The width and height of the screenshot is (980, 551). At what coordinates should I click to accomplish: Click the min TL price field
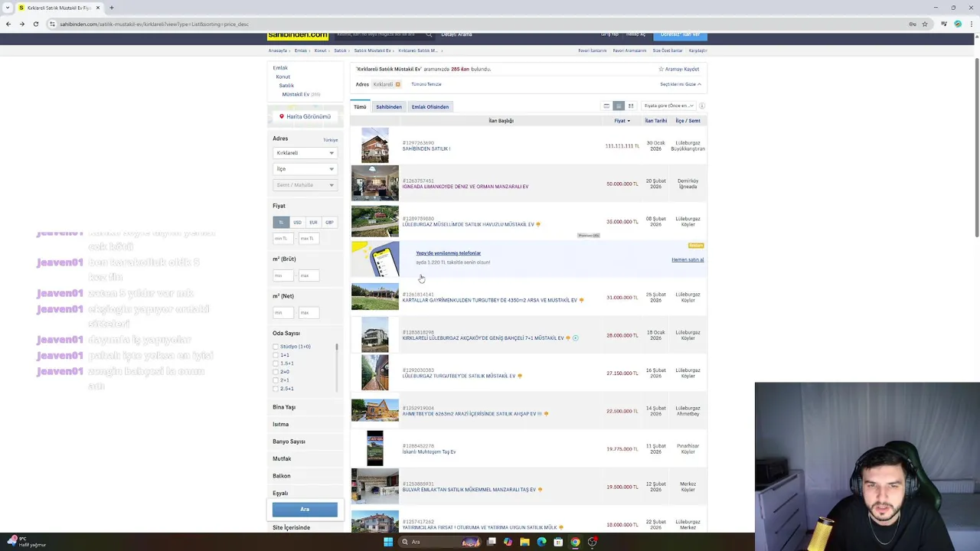[283, 239]
